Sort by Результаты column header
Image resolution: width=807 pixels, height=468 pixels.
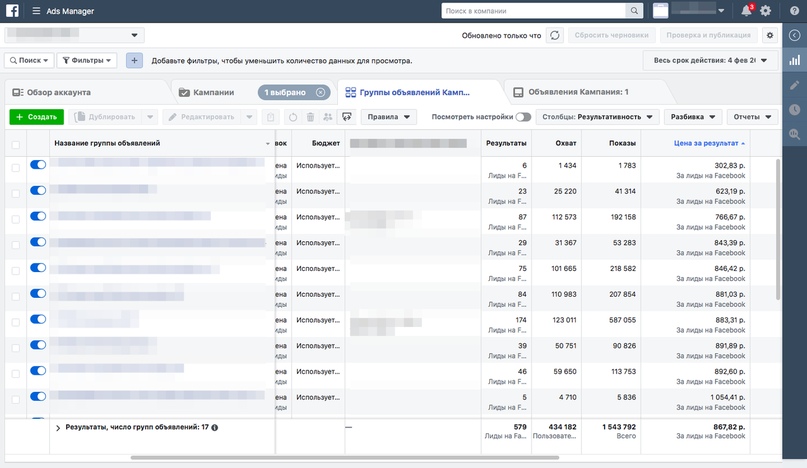[x=506, y=144]
